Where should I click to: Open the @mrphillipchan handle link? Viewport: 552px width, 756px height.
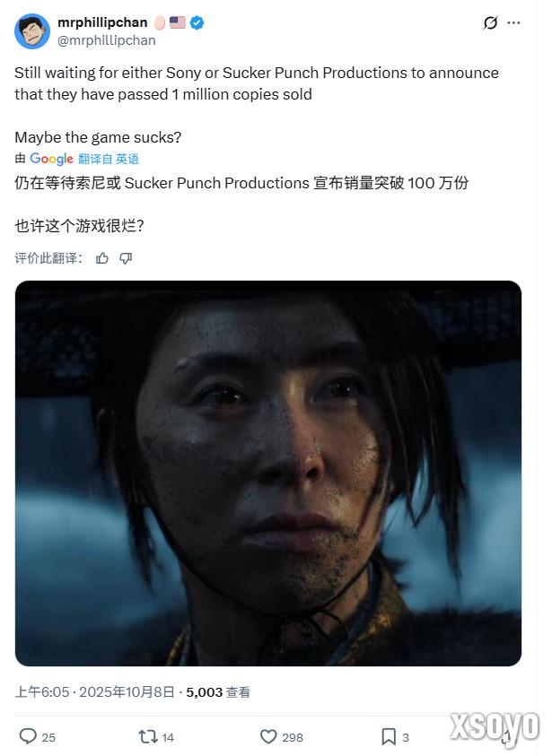[x=106, y=40]
